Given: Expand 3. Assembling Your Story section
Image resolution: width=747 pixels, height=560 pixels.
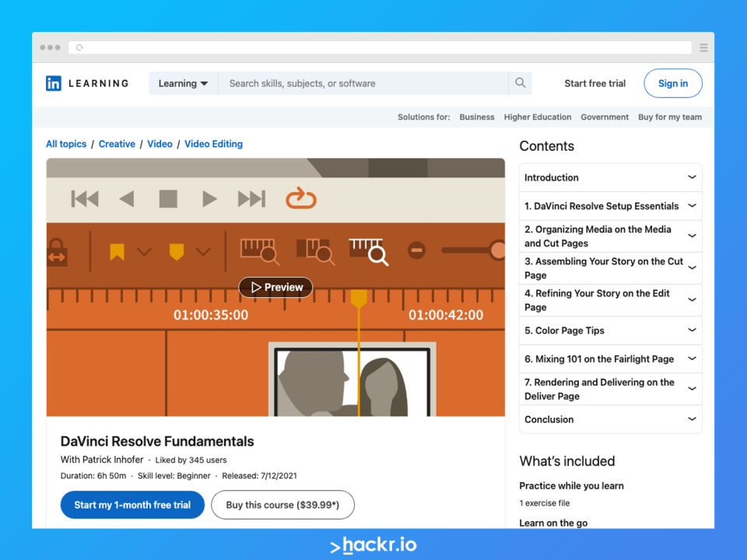Looking at the screenshot, I should (610, 268).
